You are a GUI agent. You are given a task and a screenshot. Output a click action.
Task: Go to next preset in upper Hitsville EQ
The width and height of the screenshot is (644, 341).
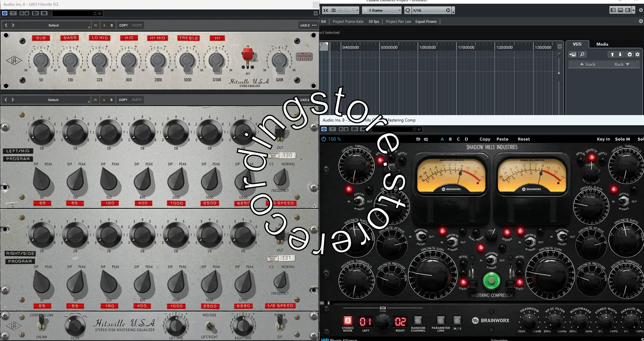[x=13, y=25]
